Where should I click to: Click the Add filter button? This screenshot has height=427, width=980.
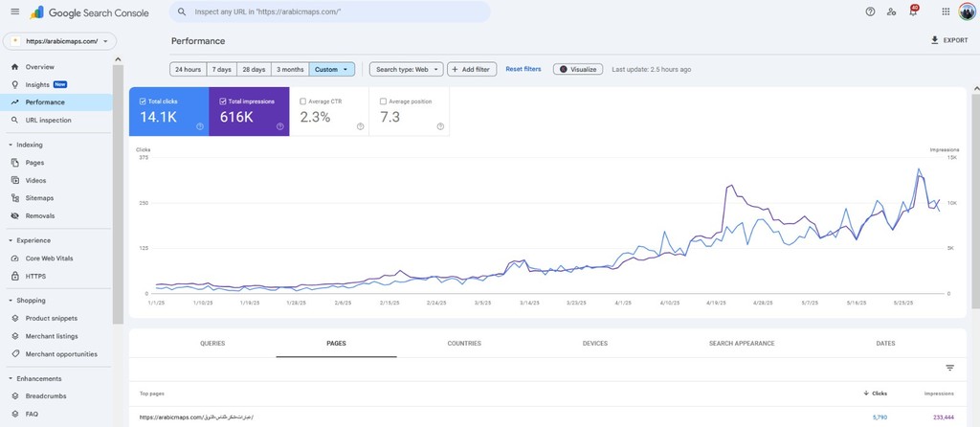click(472, 69)
